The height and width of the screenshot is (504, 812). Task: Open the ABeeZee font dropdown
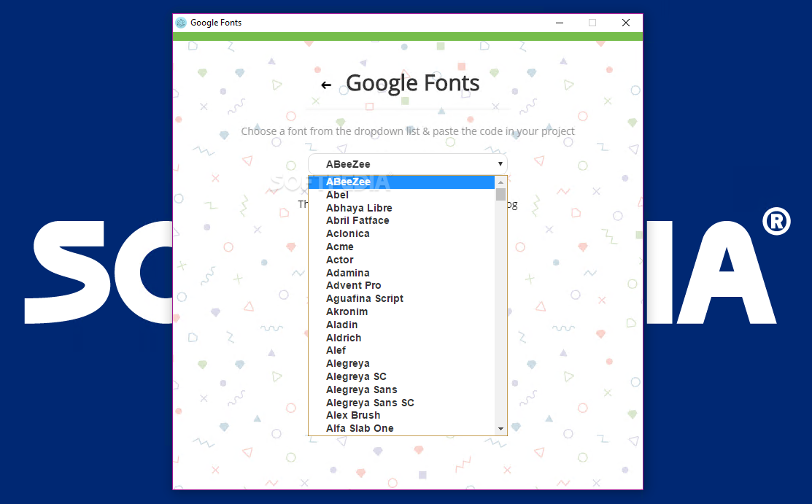[x=408, y=164]
